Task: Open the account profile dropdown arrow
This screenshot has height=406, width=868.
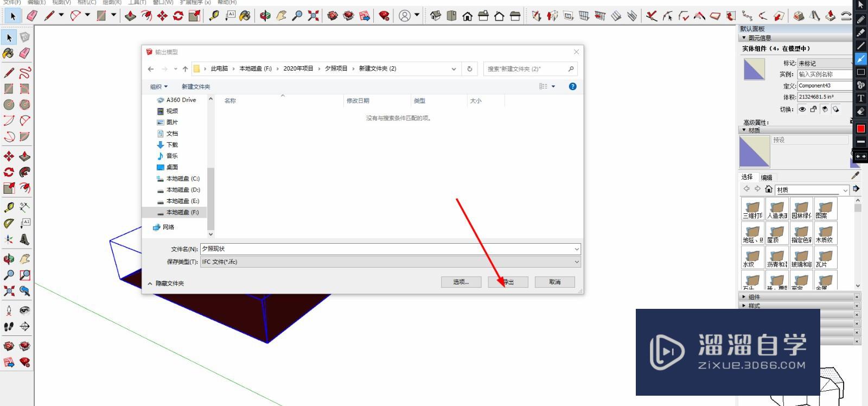Action: click(x=417, y=15)
